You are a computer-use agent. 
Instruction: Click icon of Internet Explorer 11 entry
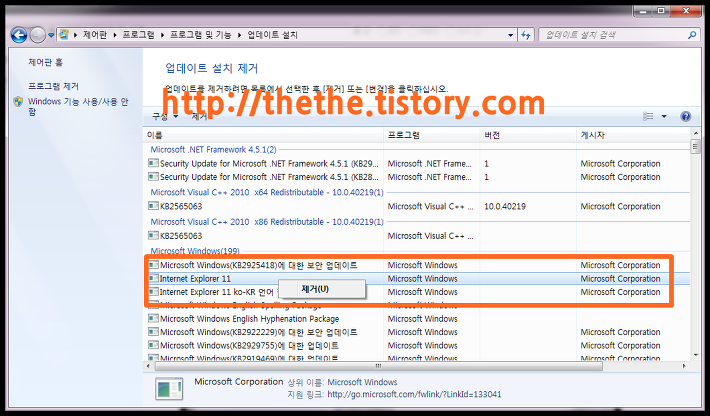coord(154,278)
